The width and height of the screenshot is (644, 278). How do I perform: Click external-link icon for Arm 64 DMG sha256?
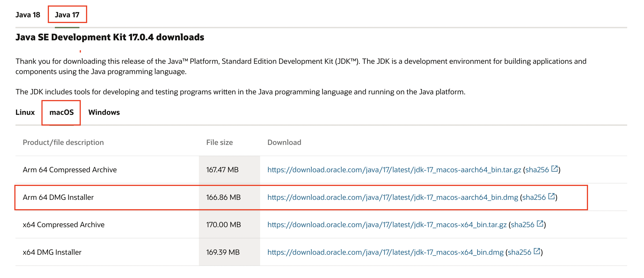point(551,196)
